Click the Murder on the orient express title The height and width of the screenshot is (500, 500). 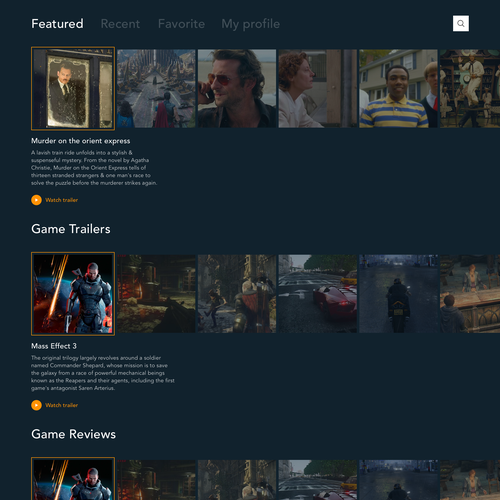click(81, 141)
